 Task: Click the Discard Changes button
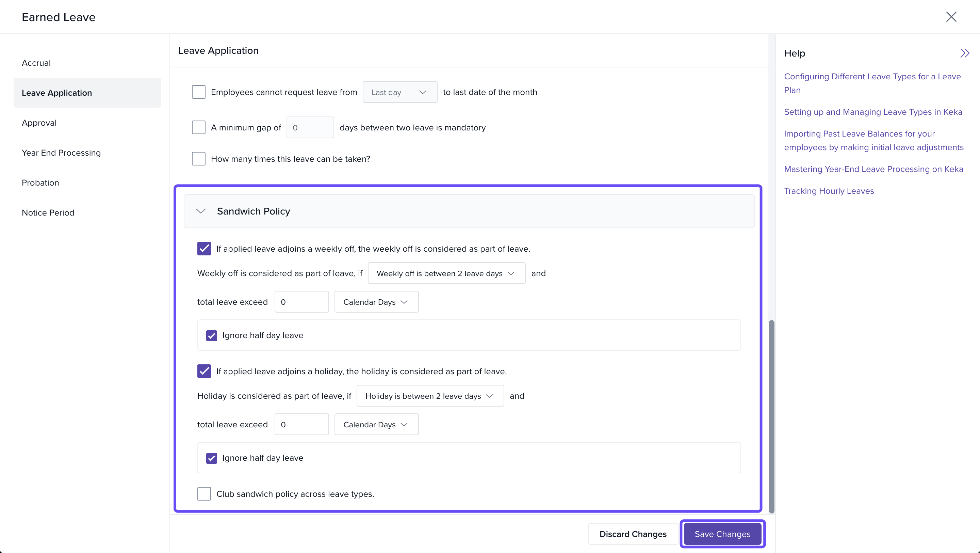633,534
